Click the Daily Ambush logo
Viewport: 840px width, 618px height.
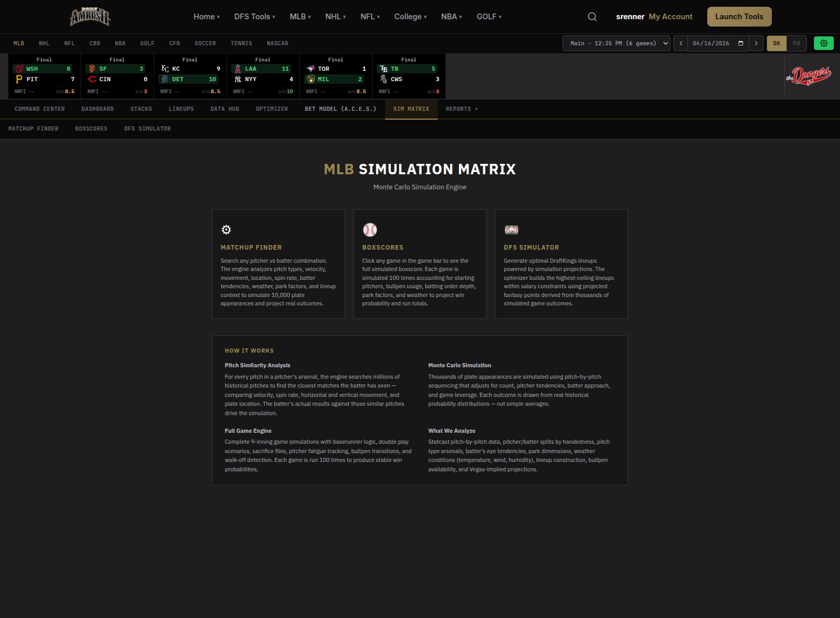[90, 16]
